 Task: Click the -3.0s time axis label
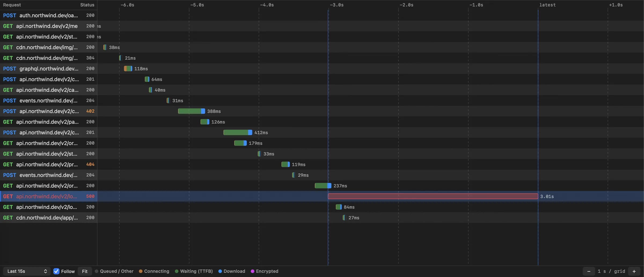pos(336,5)
